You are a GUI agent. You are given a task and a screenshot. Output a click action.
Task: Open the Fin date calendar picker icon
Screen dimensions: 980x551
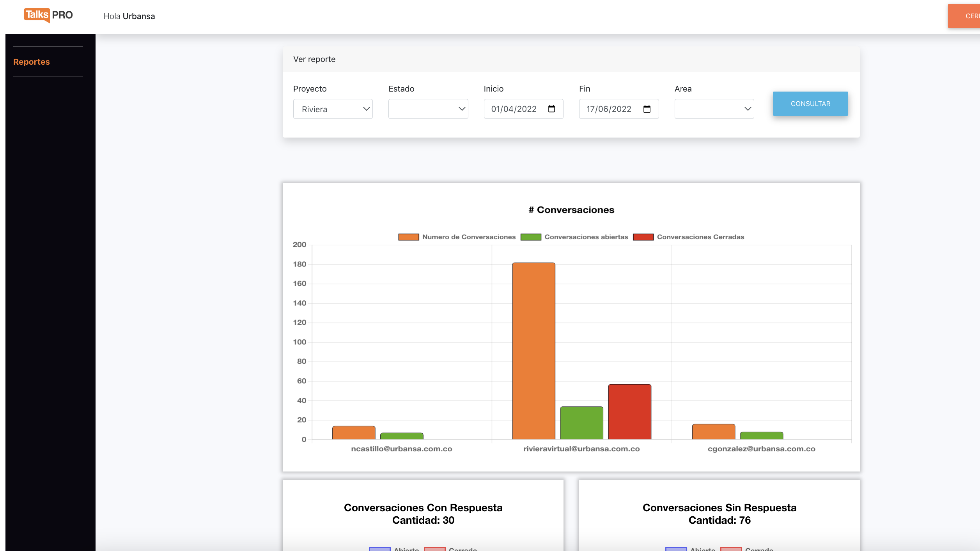tap(647, 109)
